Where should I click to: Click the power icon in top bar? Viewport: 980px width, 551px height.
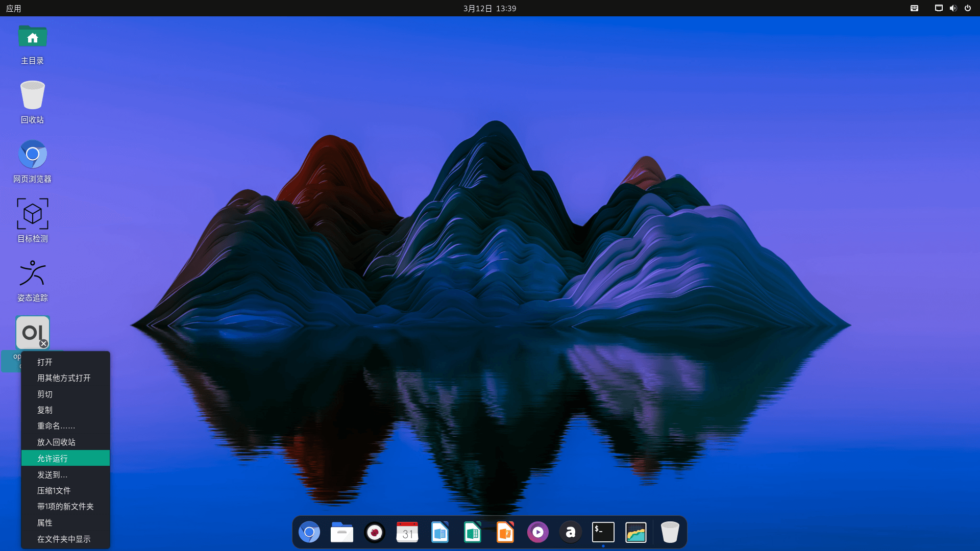point(968,8)
